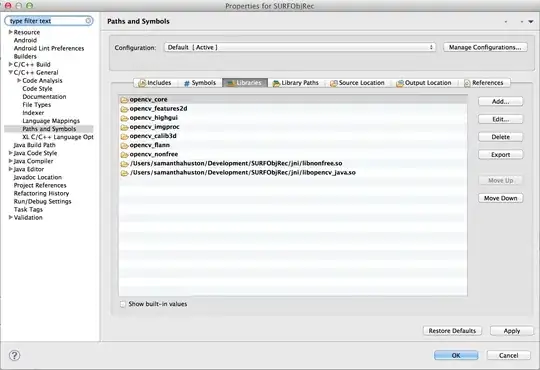Viewport: 540px width, 370px height.
Task: Expand the Java Compiler node
Action: coord(10,161)
